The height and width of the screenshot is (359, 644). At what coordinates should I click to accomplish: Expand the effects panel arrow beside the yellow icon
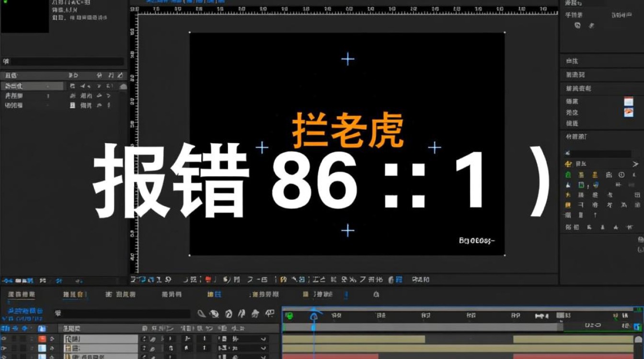pyautogui.click(x=635, y=164)
